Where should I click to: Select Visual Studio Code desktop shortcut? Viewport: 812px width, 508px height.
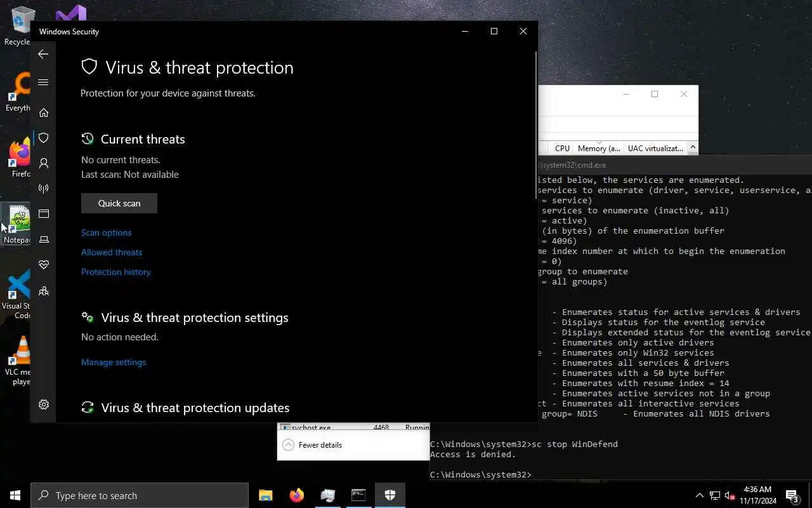point(17,295)
